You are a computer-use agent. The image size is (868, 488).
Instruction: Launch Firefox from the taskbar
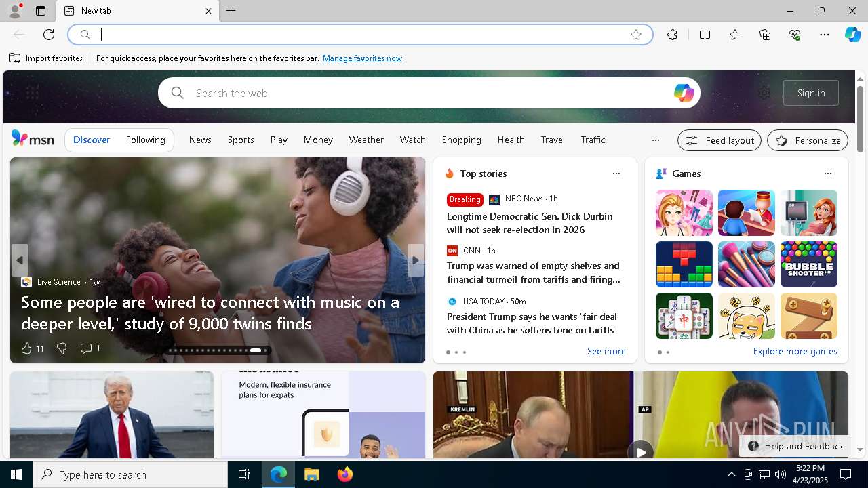point(344,474)
